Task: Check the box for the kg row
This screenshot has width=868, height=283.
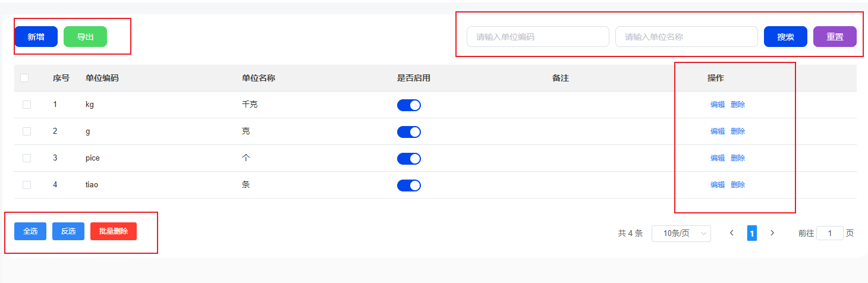Action: (27, 105)
